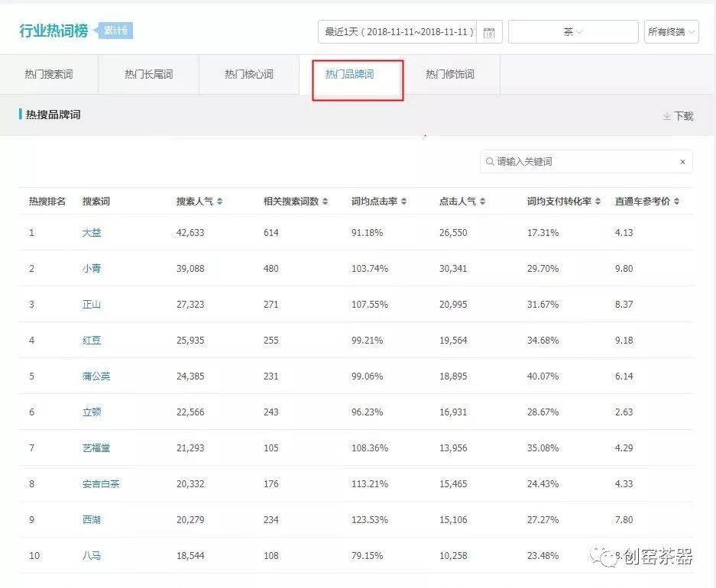Select reference price value 4.33
The image size is (716, 588).
[624, 484]
